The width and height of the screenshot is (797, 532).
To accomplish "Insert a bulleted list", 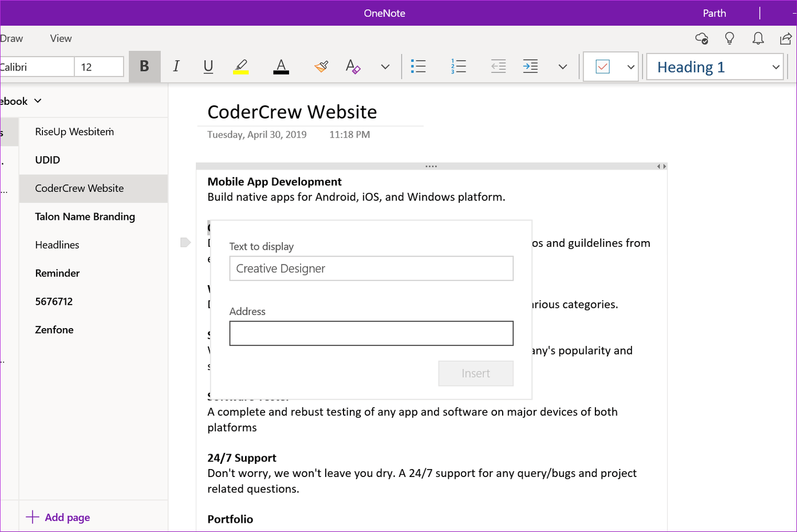I will click(x=419, y=66).
